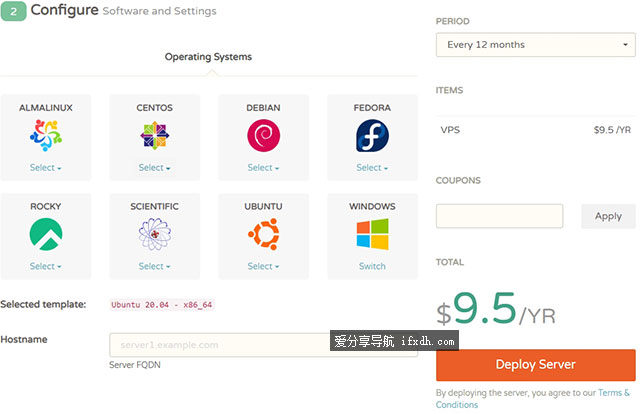Expand the Ubuntu Select dropdown
The width and height of the screenshot is (640, 414).
(x=263, y=267)
